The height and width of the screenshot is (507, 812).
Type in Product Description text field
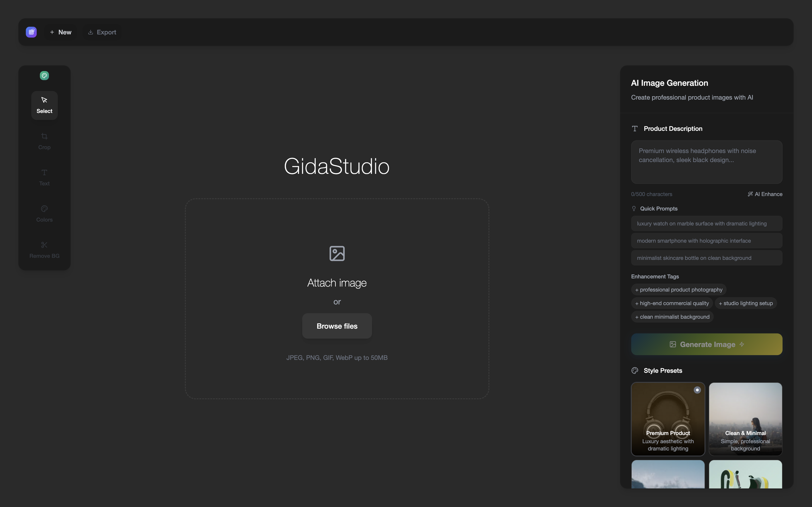(706, 162)
